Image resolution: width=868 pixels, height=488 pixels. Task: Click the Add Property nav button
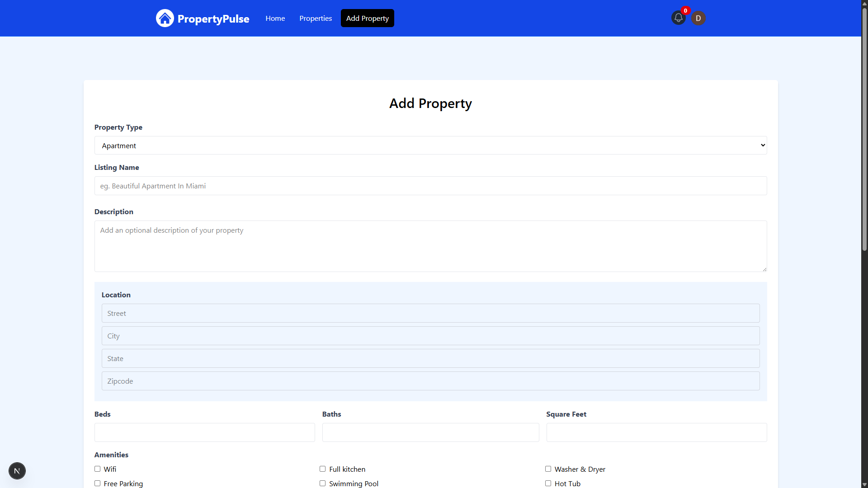point(367,18)
